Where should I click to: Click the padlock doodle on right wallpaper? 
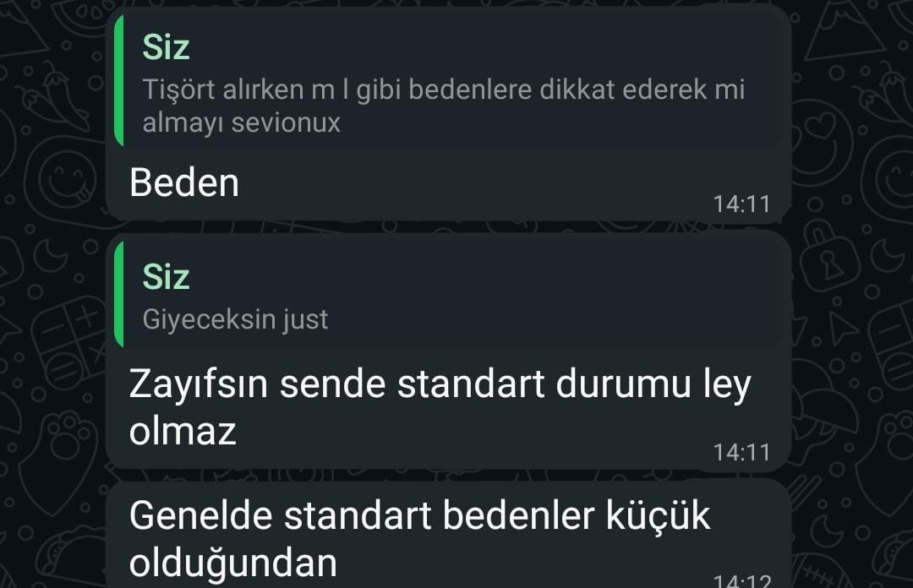click(827, 257)
